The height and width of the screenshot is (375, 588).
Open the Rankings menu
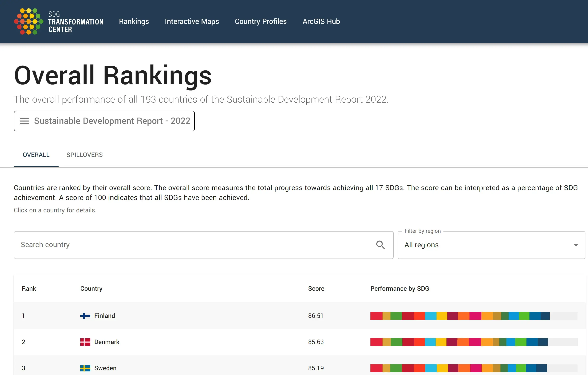pyautogui.click(x=134, y=21)
